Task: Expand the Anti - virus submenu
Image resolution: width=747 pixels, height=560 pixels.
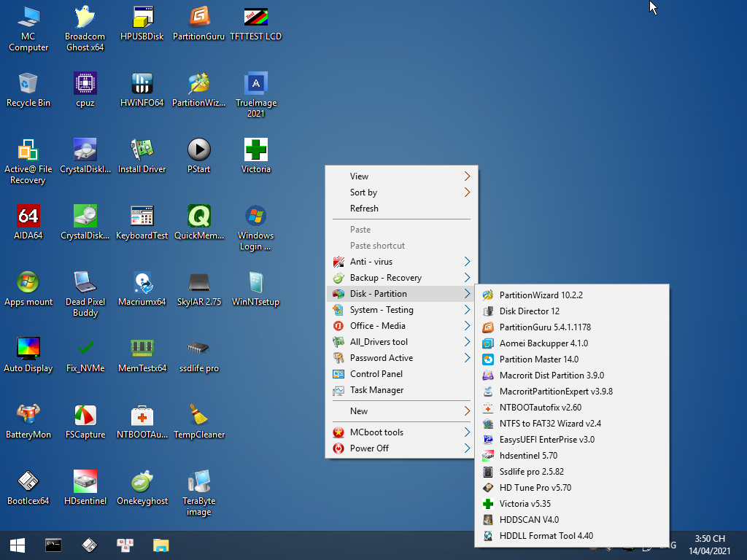Action: tap(401, 262)
